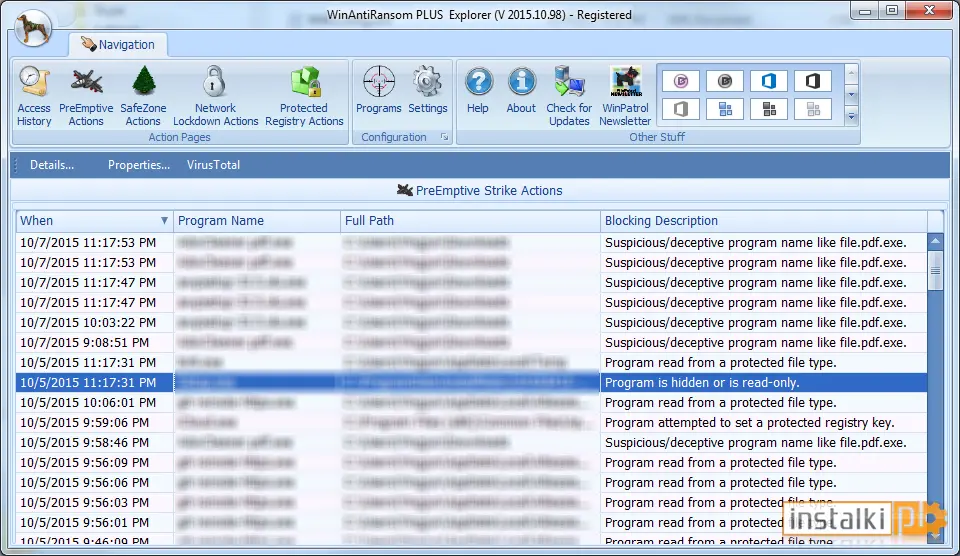
Task: Click the VirusTotal menu item
Action: coord(213,165)
